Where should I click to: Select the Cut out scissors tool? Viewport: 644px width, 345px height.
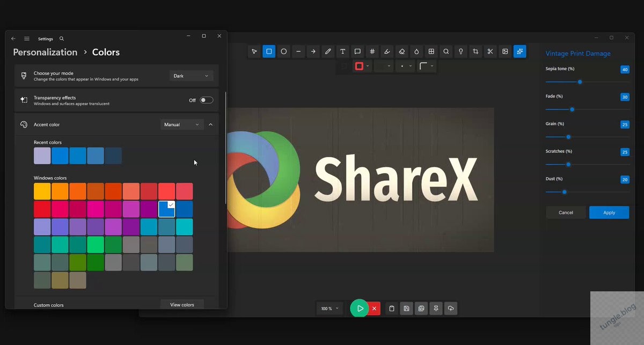click(x=491, y=52)
